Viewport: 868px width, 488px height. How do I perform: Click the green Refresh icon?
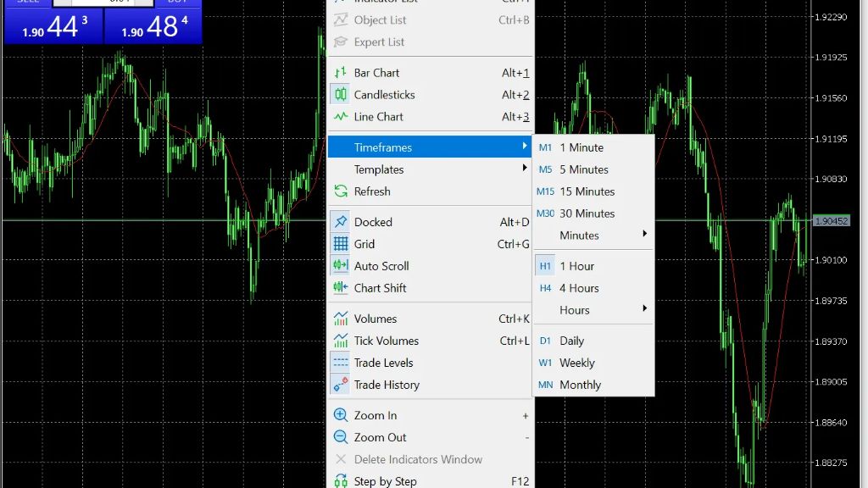point(341,191)
